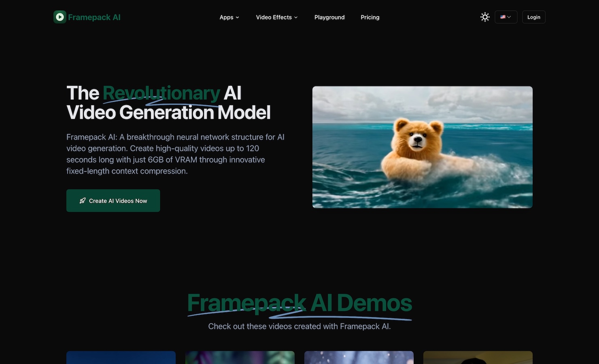Play the teddy bear ocean video
The width and height of the screenshot is (599, 364).
coord(422,147)
